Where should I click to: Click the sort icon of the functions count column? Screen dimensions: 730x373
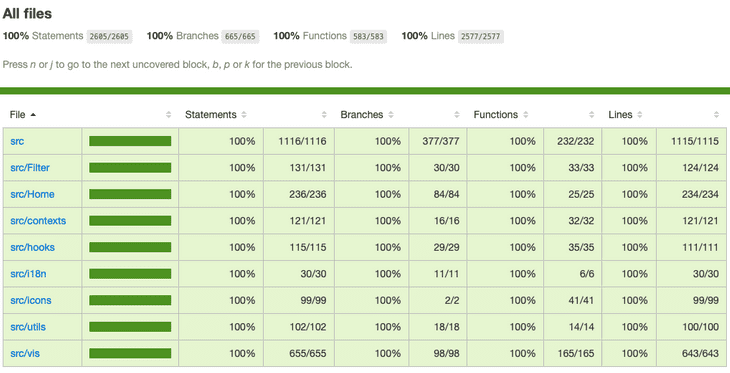pos(592,115)
